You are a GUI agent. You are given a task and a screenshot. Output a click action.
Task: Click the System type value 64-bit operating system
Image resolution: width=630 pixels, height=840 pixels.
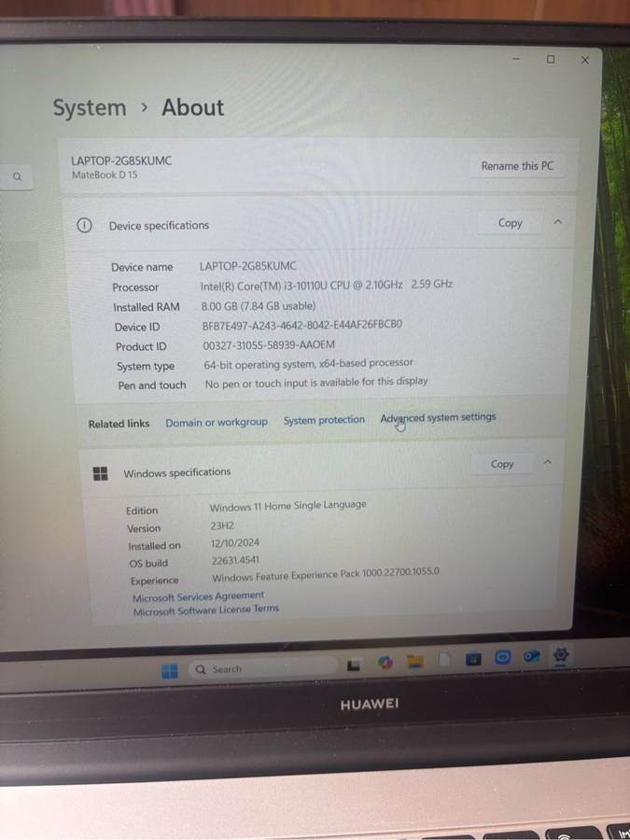tap(309, 364)
